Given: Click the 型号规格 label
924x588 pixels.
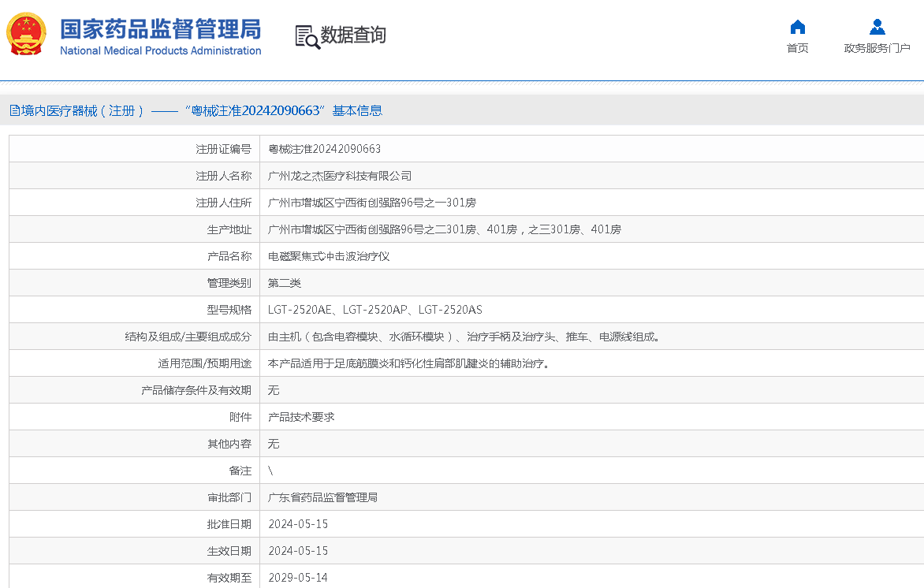Looking at the screenshot, I should coord(229,310).
